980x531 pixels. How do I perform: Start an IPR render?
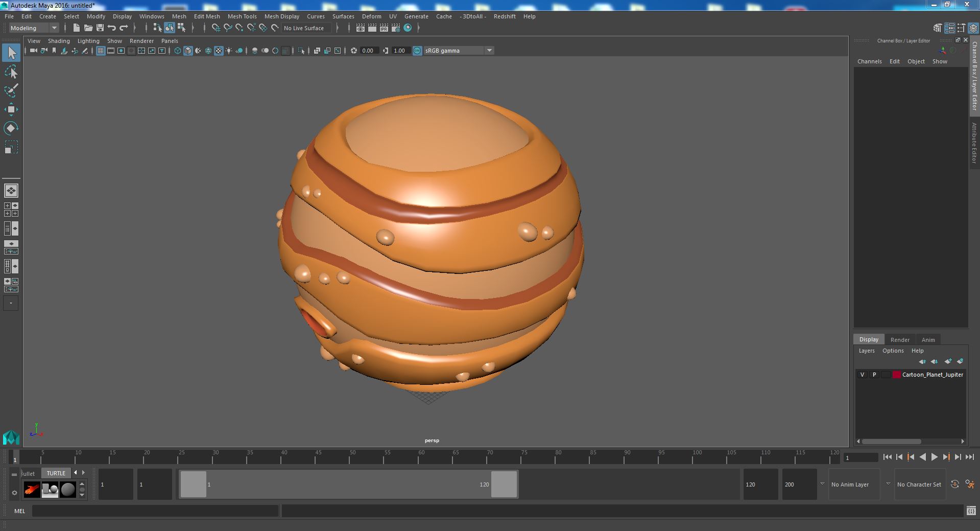(384, 28)
